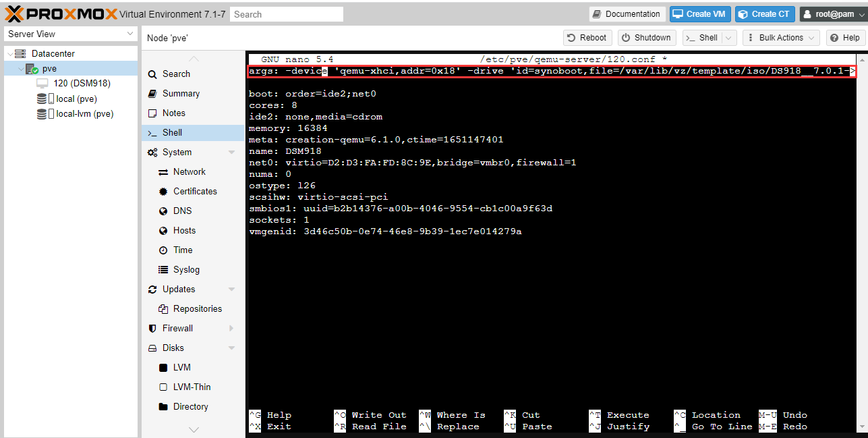Click the Firewall shield icon
Viewport: 868px width, 438px height.
pos(152,329)
